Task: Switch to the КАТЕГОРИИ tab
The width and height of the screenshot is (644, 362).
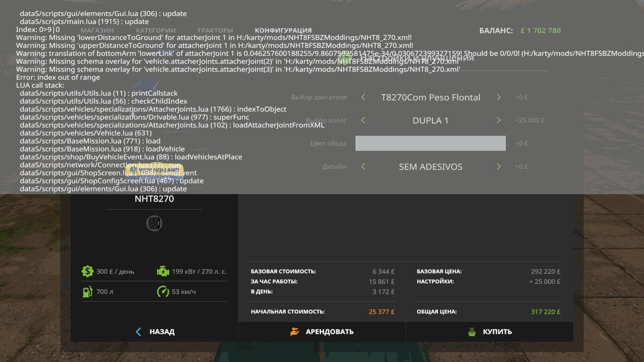Action: pyautogui.click(x=156, y=30)
